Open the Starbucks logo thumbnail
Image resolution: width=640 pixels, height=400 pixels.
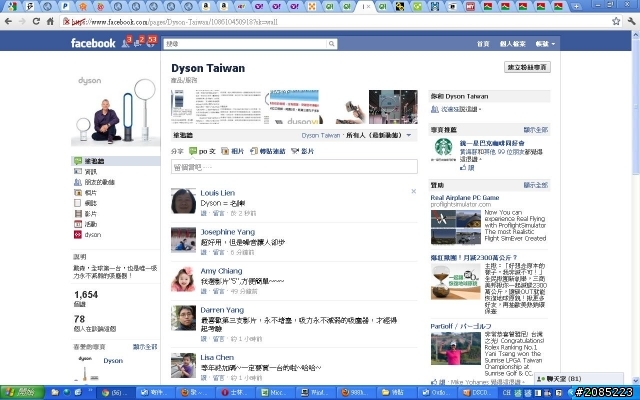click(443, 149)
